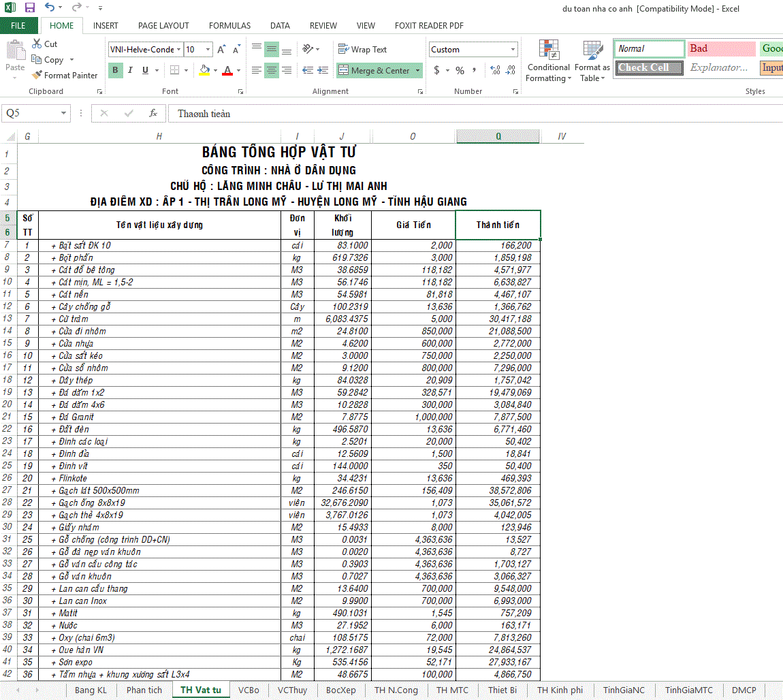Image resolution: width=783 pixels, height=700 pixels.
Task: Click the Comma Style icon
Action: 475,70
